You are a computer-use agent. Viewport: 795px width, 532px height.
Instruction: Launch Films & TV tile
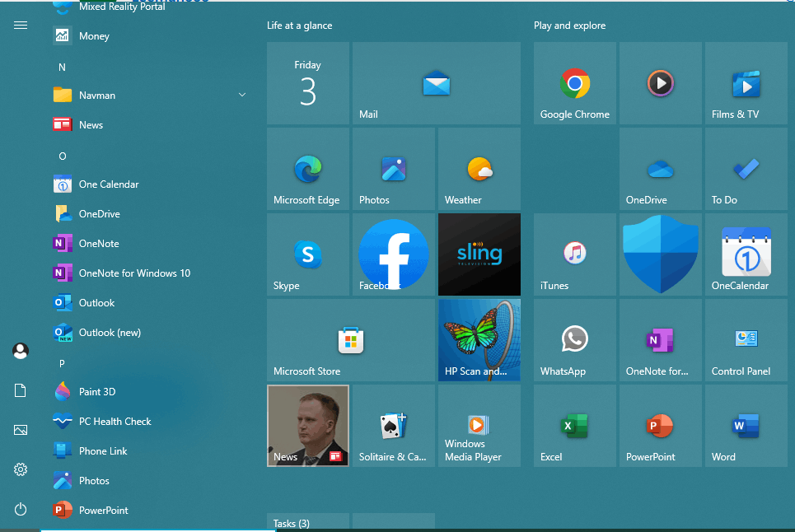[746, 83]
